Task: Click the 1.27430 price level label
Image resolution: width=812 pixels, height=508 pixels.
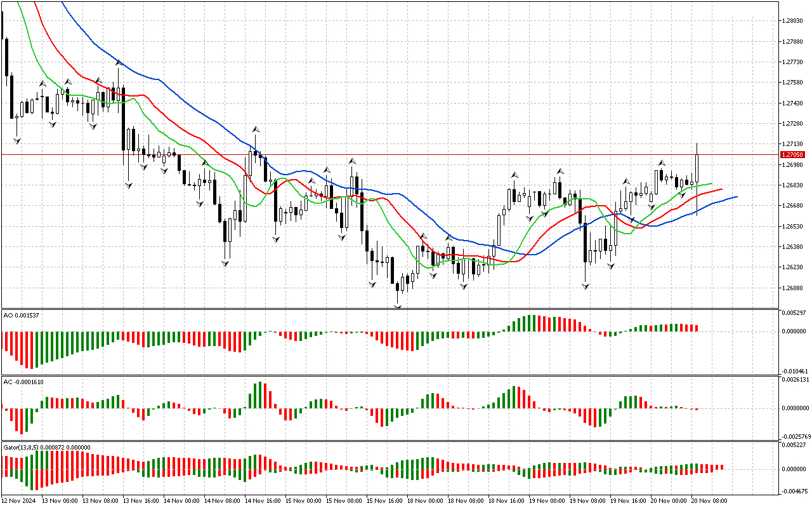Action: click(x=794, y=103)
